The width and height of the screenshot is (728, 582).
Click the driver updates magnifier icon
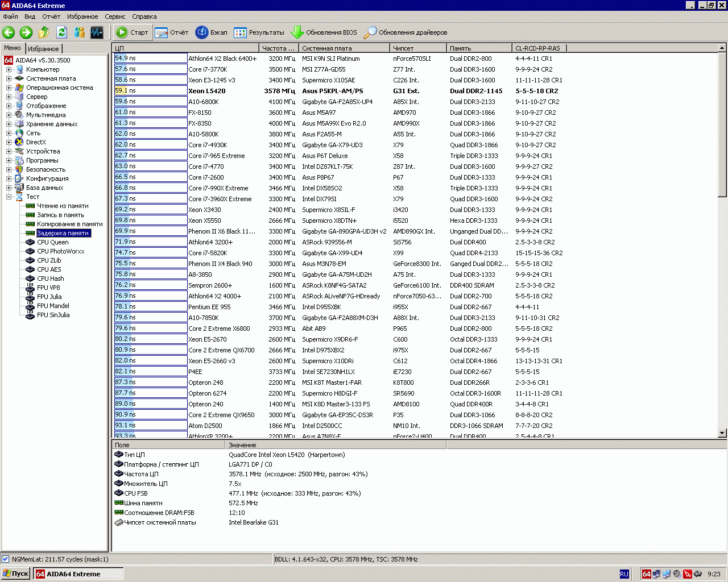(370, 32)
